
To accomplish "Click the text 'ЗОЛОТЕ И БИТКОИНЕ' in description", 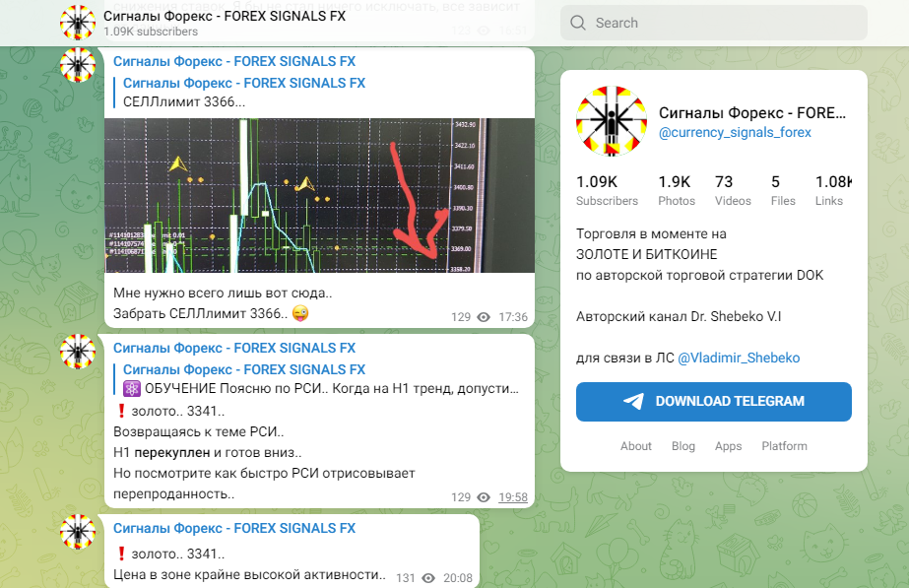I will (646, 254).
